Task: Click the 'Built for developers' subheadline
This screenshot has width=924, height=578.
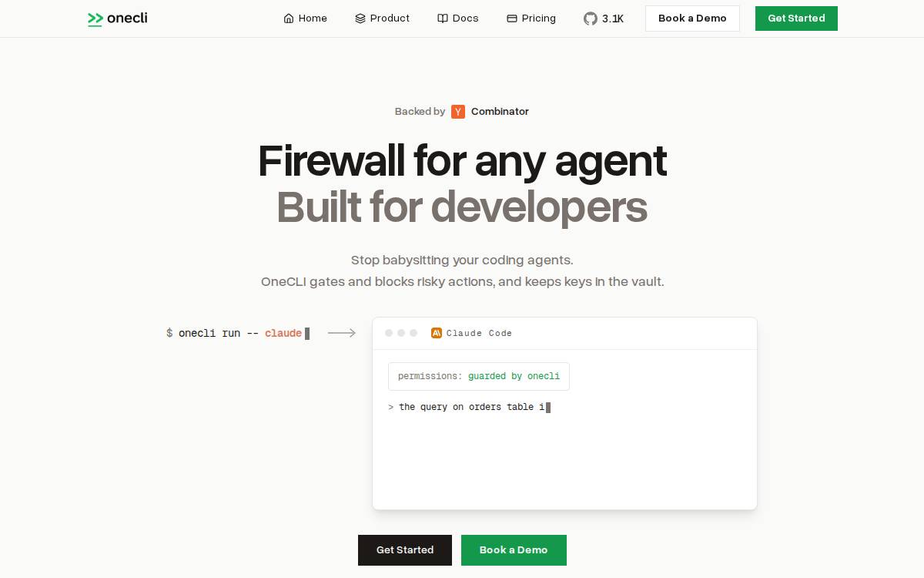Action: tap(462, 207)
